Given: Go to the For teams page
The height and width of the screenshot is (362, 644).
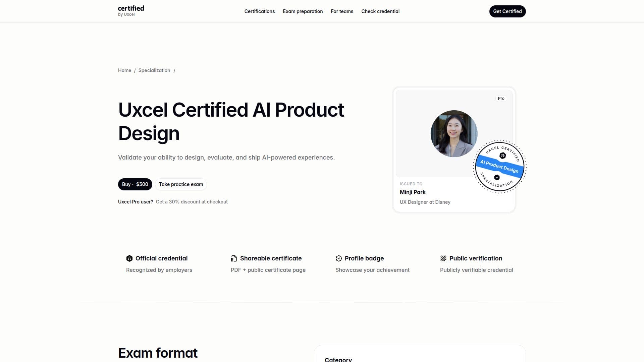Looking at the screenshot, I should (342, 11).
